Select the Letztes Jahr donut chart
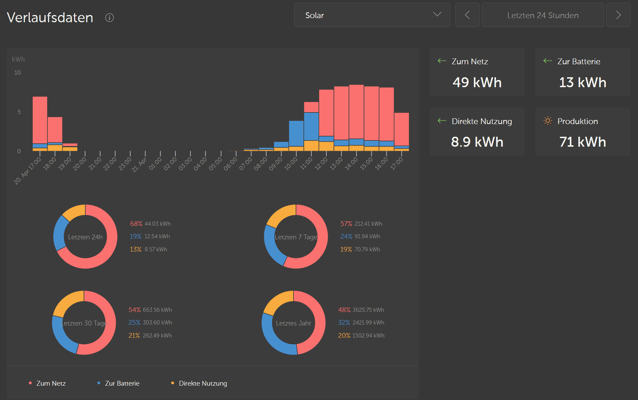 tap(294, 323)
